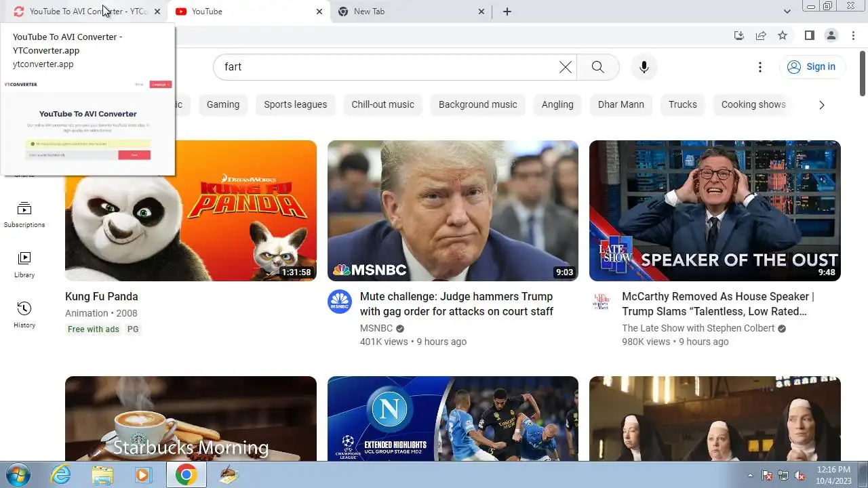This screenshot has height=488, width=868.
Task: Open History in the sidebar
Action: pyautogui.click(x=24, y=315)
